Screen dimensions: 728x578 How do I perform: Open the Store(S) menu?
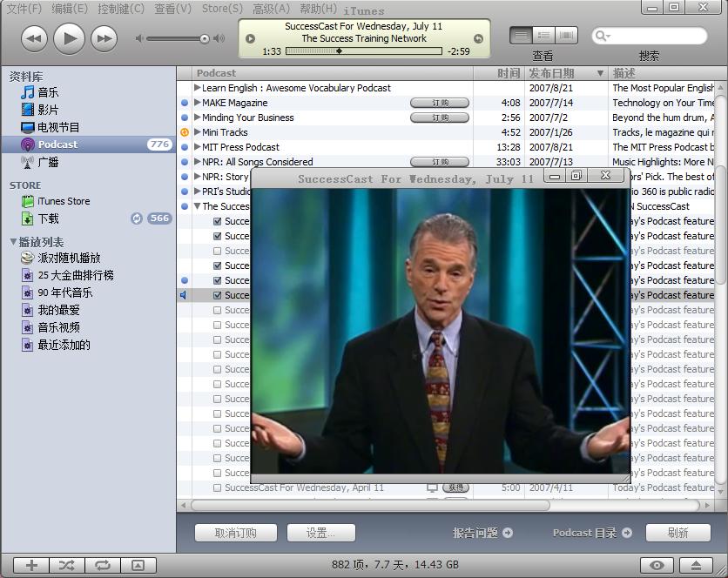[222, 9]
